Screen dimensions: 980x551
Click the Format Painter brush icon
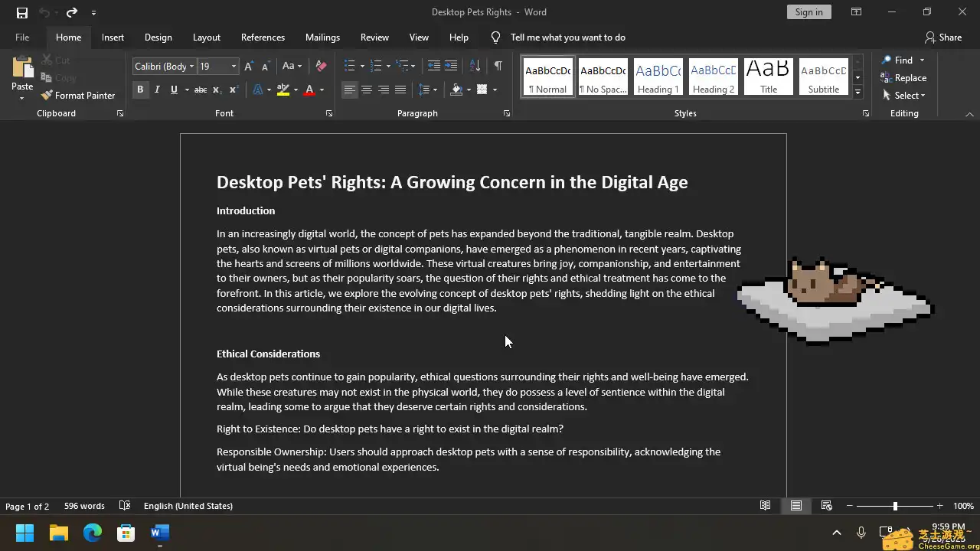coord(47,96)
